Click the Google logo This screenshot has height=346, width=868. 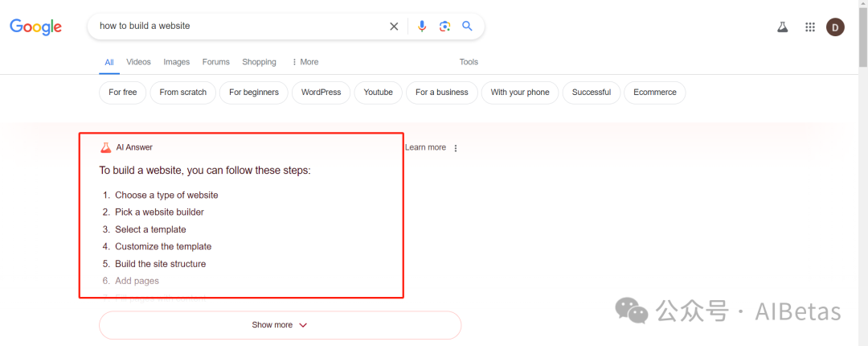(35, 27)
